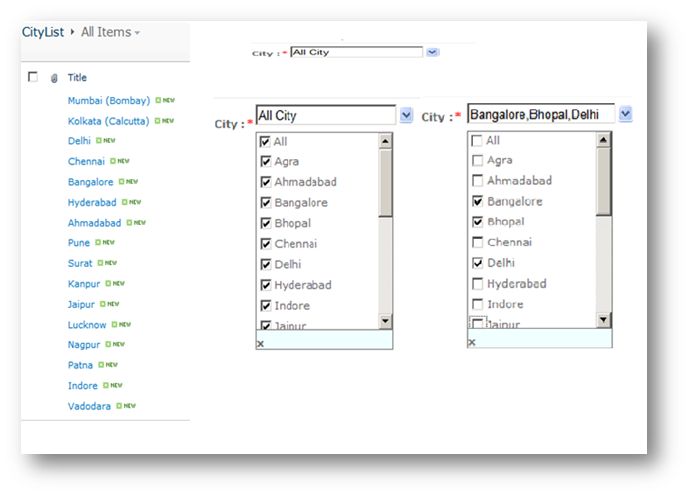
Task: Toggle dropdown arrow next to Bangalore,Bhopal,Delhi field
Action: tap(625, 114)
